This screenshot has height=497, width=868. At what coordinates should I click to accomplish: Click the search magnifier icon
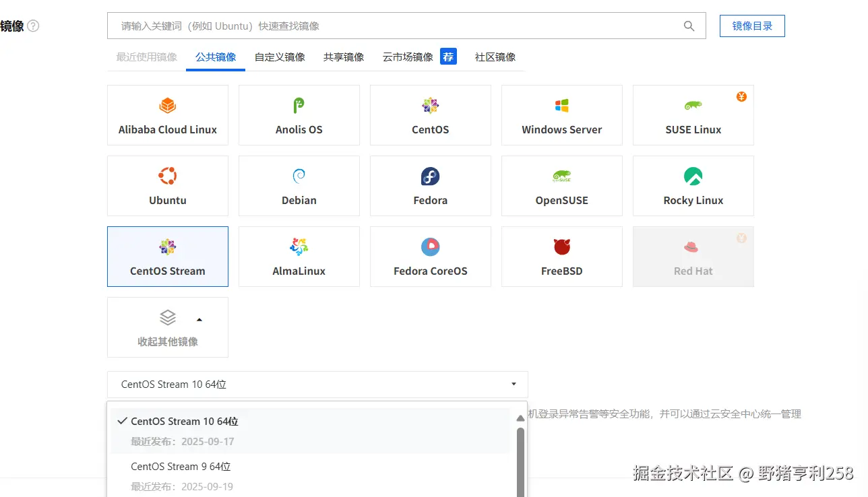click(689, 26)
